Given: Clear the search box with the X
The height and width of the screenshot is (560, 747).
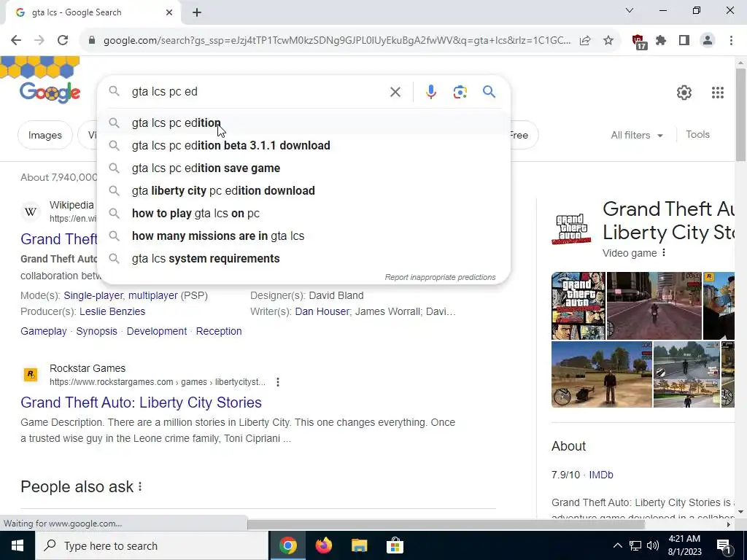Looking at the screenshot, I should pyautogui.click(x=395, y=92).
